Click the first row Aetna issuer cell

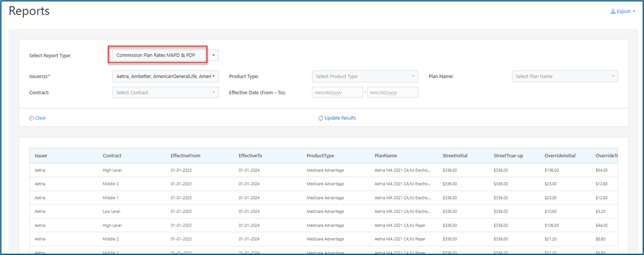(x=40, y=170)
